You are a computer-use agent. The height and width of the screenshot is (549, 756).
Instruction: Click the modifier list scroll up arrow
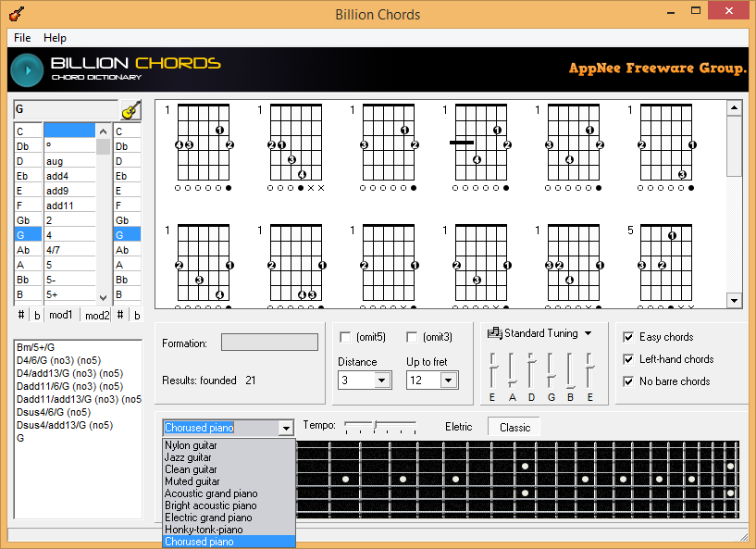[104, 131]
